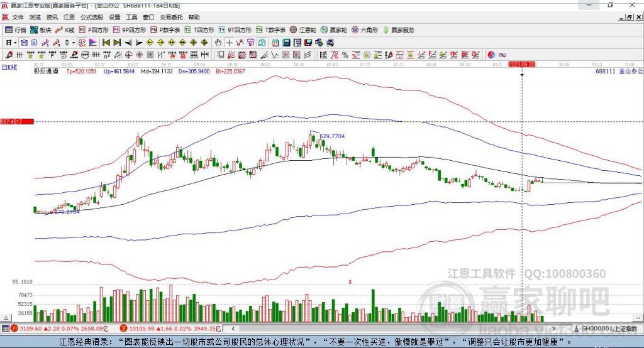Open 赢家服务 with the dollar icon
This screenshot has height=348, width=644.
[x=398, y=30]
